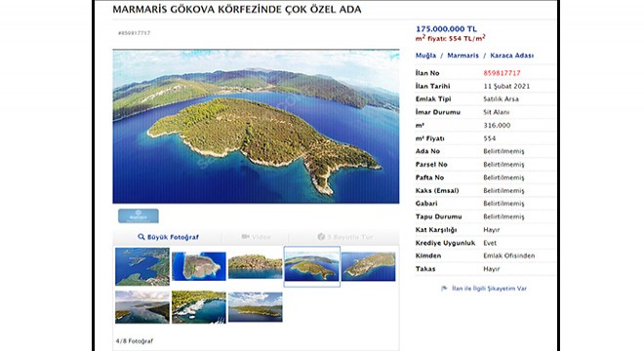The height and width of the screenshot is (351, 644).
Task: Click the large main island photo
Action: click(x=256, y=127)
